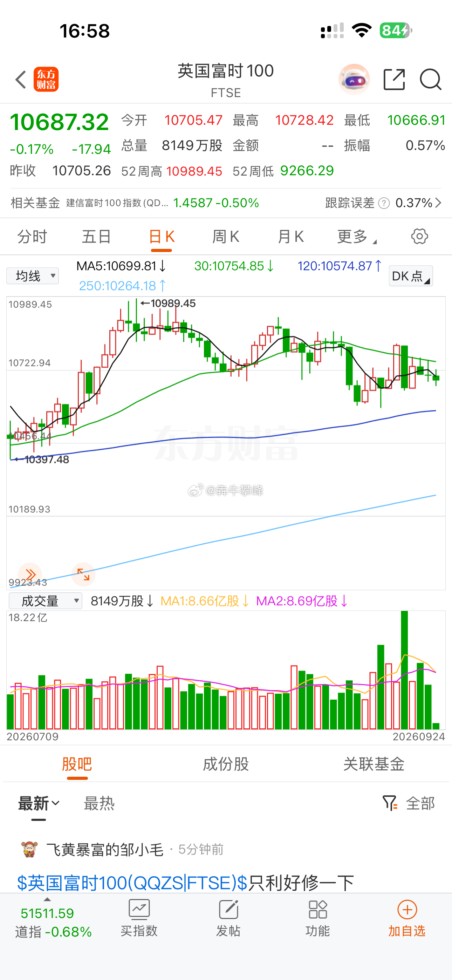Tap the 昨收 10705.26 value
The width and height of the screenshot is (452, 980).
(x=81, y=171)
